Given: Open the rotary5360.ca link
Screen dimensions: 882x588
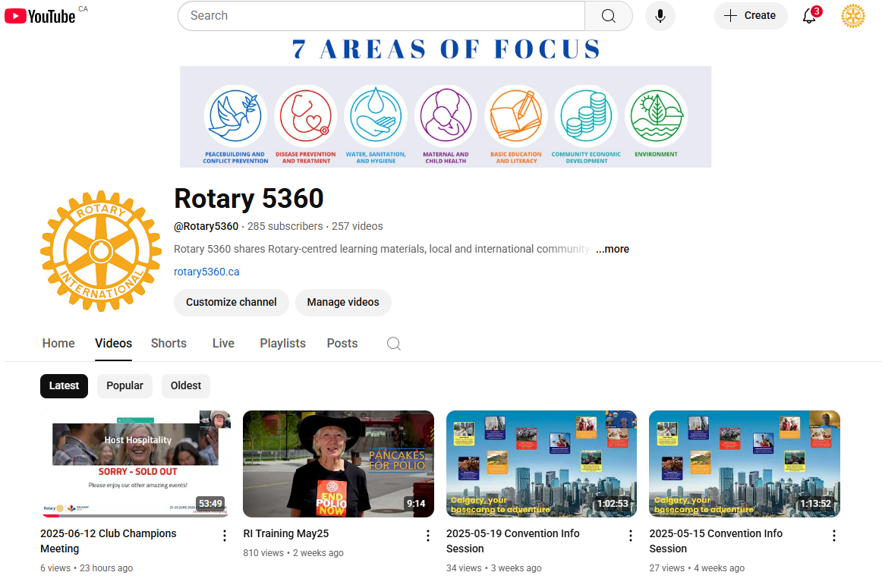Looking at the screenshot, I should [206, 272].
